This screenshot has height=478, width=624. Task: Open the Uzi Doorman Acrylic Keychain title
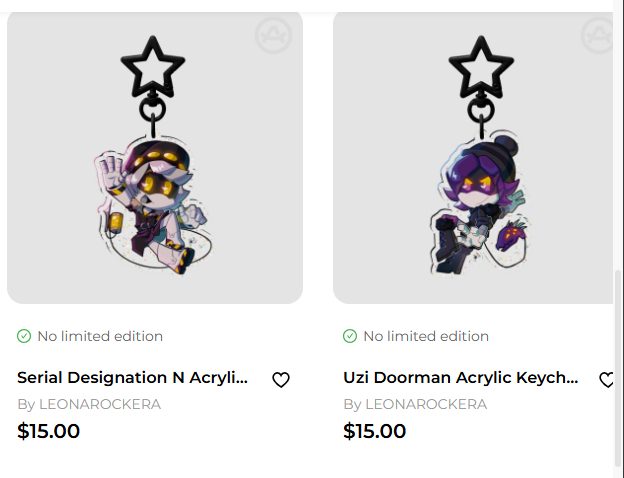coord(461,378)
